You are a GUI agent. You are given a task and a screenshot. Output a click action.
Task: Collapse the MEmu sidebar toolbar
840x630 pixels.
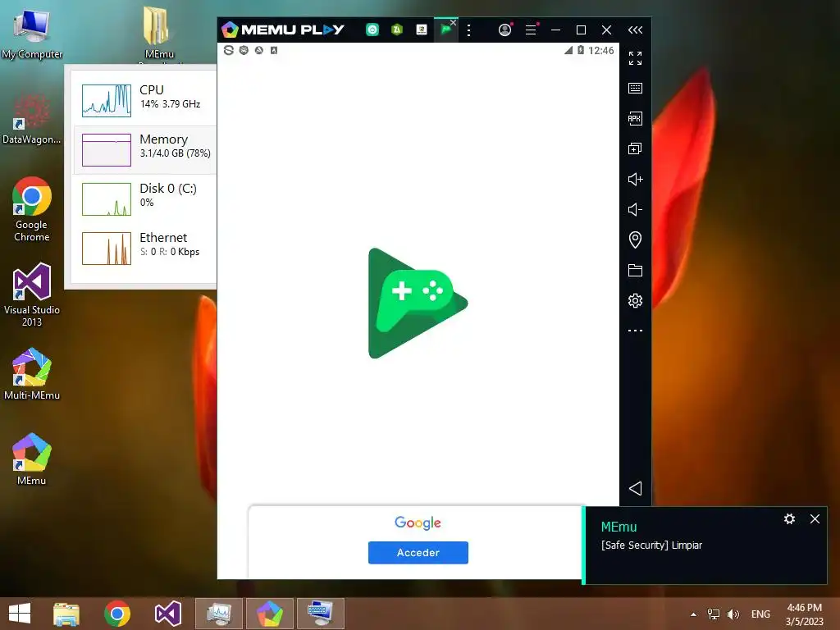636,30
